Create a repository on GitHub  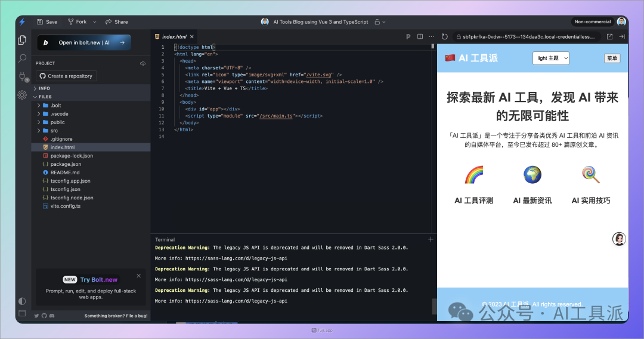coord(66,76)
